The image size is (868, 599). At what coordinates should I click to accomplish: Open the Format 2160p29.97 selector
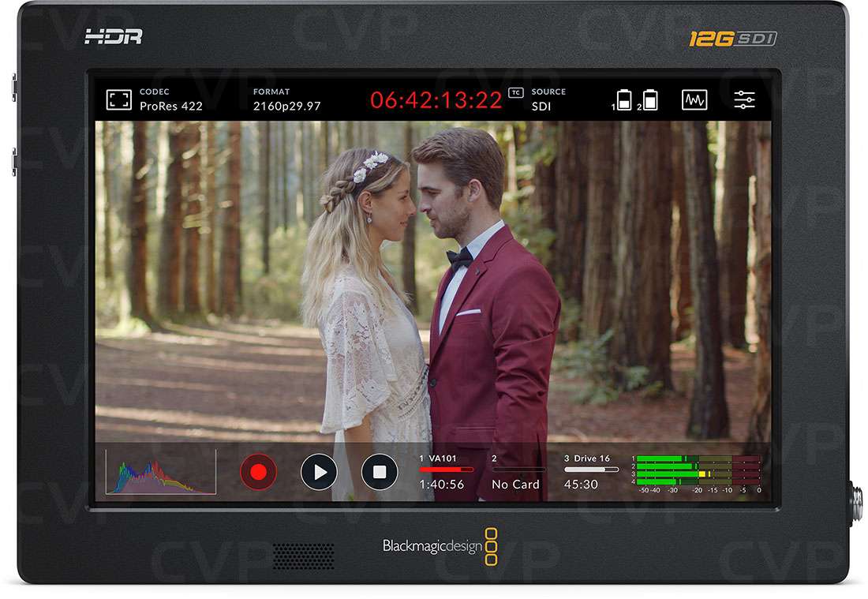(286, 99)
